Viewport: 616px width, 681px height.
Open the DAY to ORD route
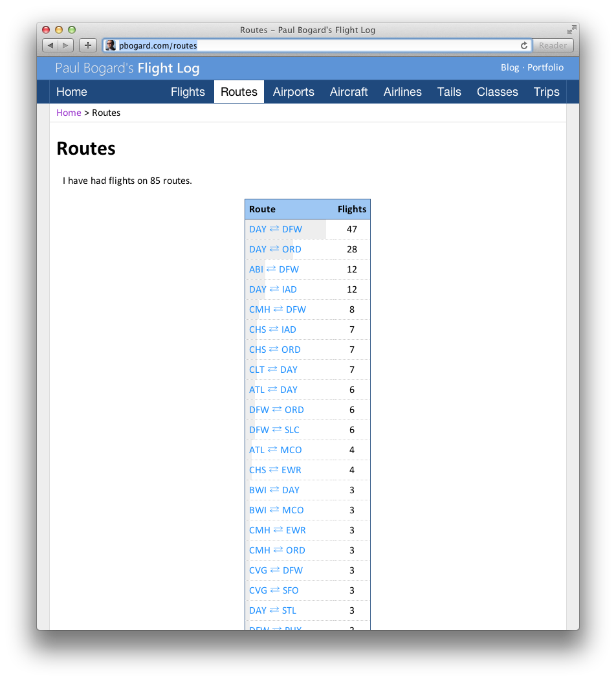pos(275,249)
